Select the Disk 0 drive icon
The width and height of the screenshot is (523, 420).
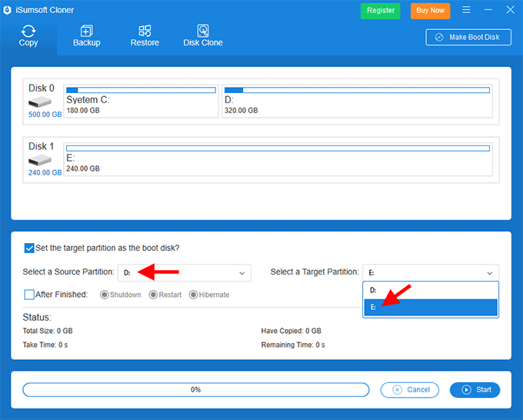(x=40, y=102)
